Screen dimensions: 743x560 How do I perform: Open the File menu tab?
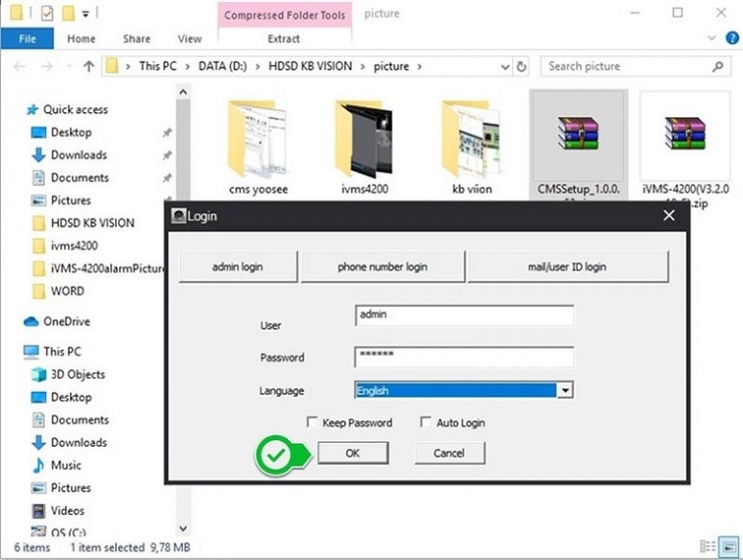[28, 38]
